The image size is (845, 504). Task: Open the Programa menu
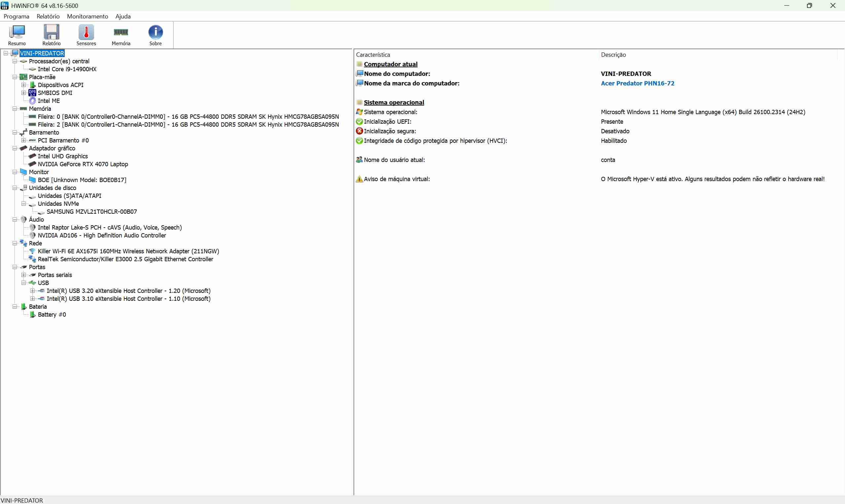tap(16, 16)
